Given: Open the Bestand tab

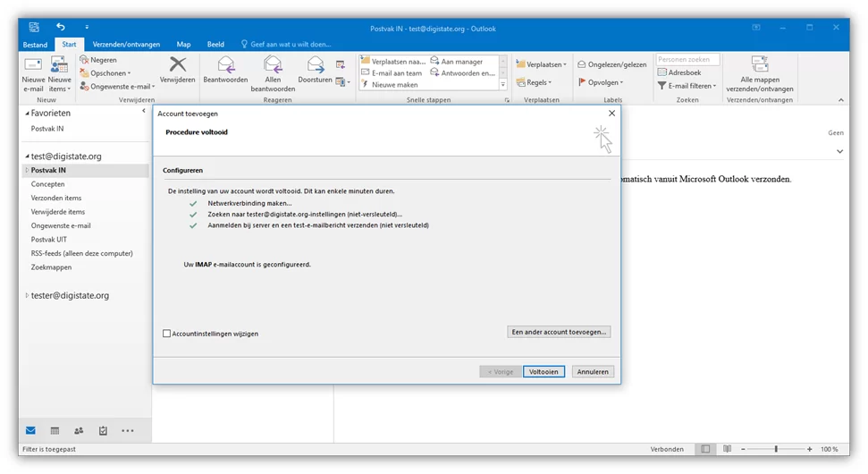Looking at the screenshot, I should pos(35,45).
